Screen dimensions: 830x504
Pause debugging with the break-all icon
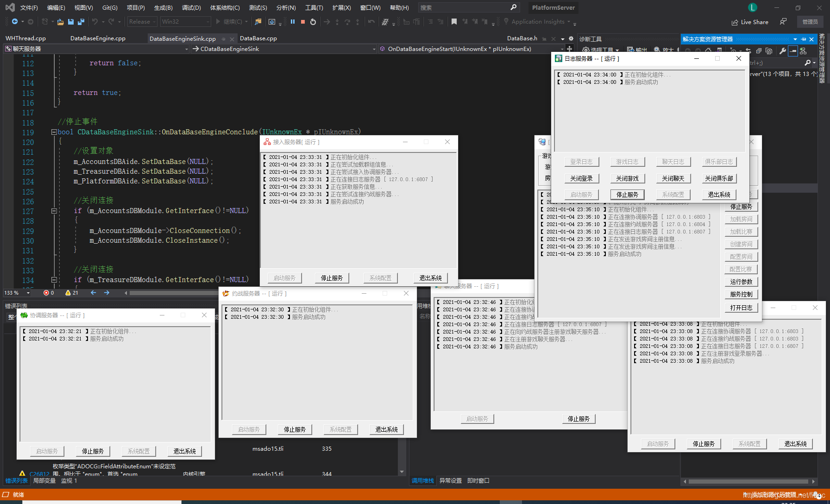pyautogui.click(x=293, y=22)
